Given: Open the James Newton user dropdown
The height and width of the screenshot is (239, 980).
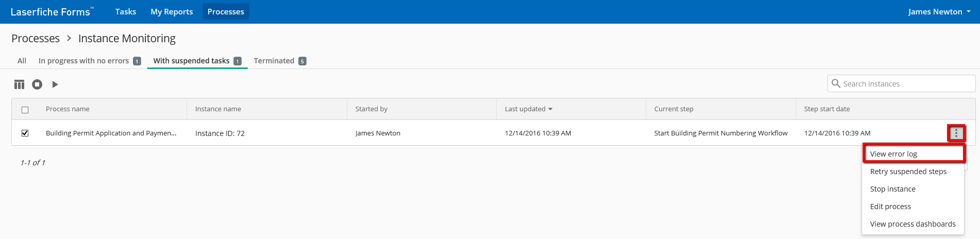Looking at the screenshot, I should pyautogui.click(x=939, y=12).
